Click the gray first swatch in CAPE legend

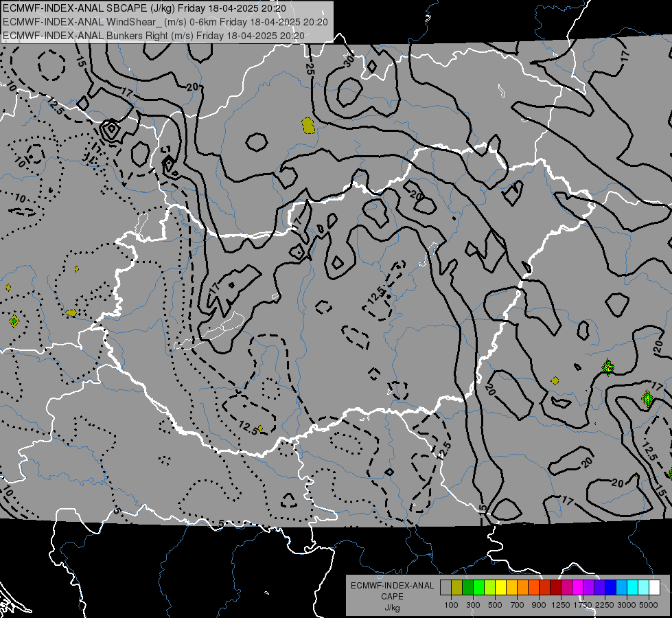click(x=445, y=587)
